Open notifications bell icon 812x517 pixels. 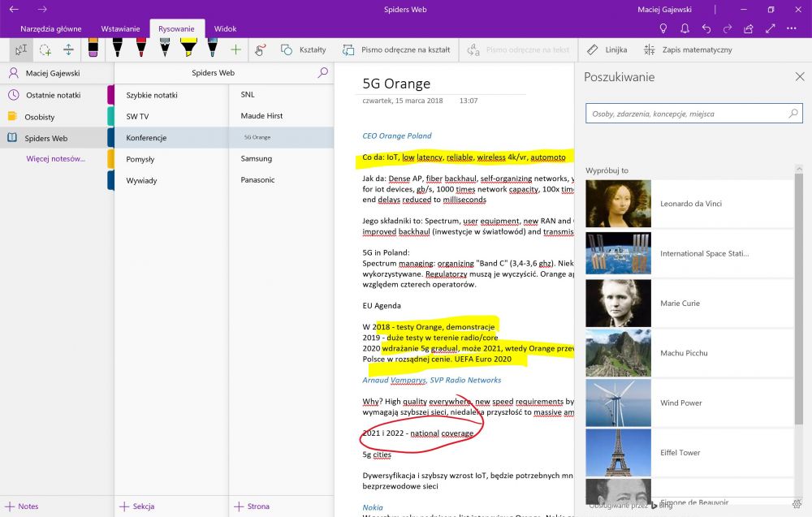tap(685, 29)
